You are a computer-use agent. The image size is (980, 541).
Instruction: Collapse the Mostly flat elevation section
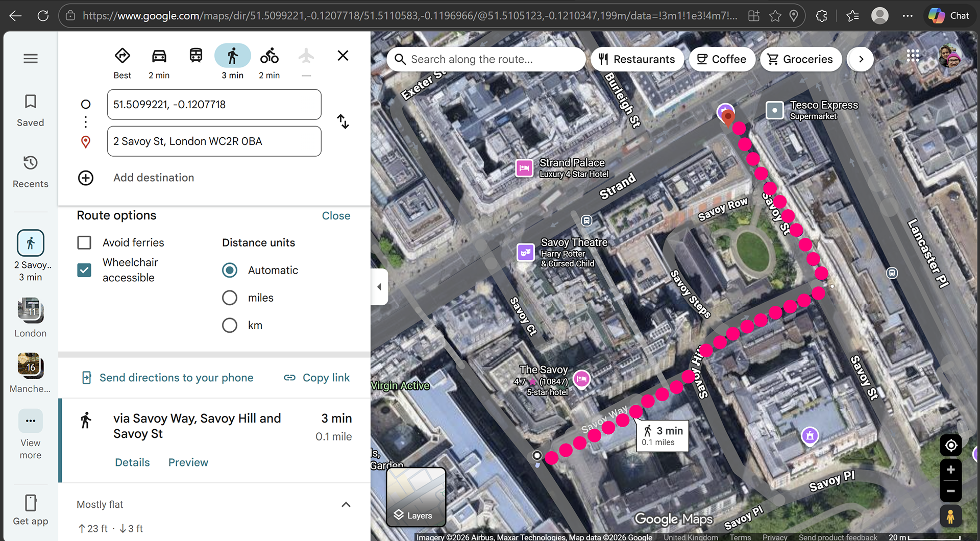point(346,505)
